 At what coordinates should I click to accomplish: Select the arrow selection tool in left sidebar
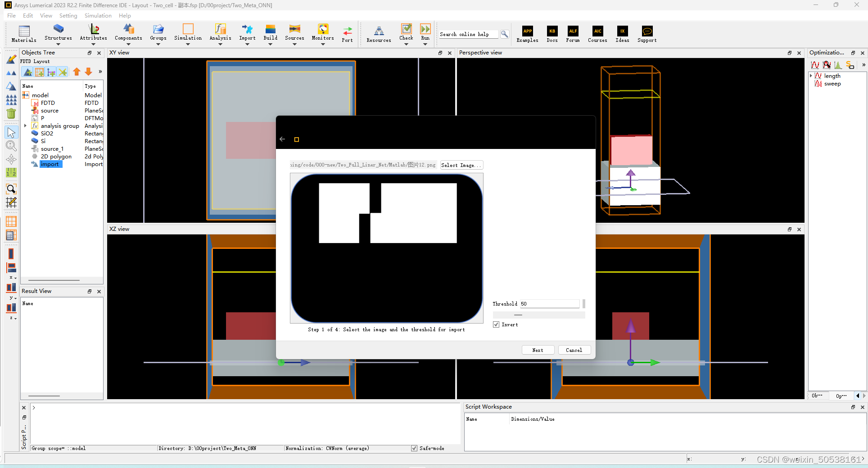tap(11, 132)
